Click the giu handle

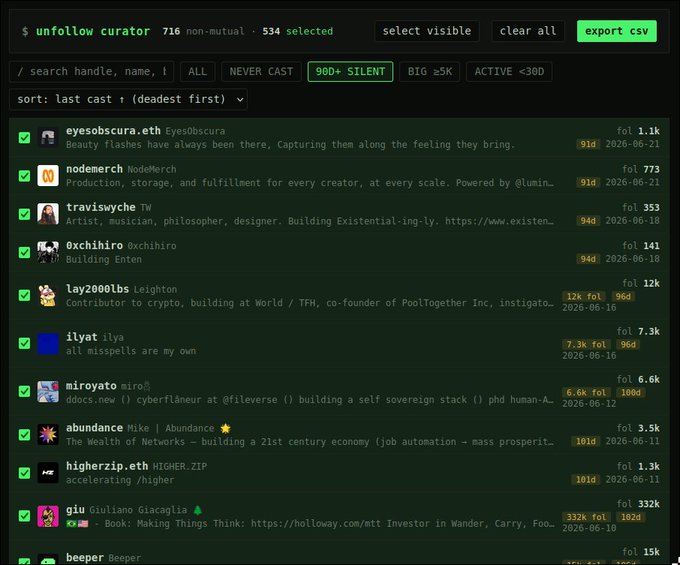pyautogui.click(x=75, y=509)
